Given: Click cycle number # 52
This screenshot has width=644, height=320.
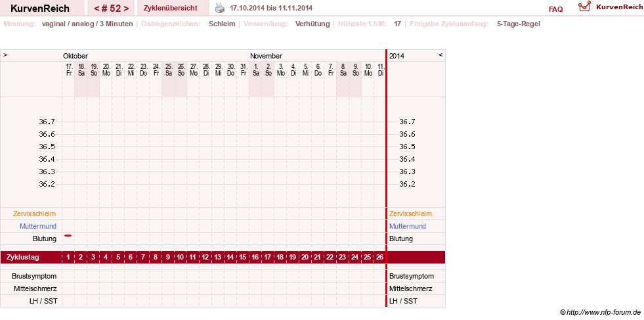Looking at the screenshot, I should click(x=111, y=9).
